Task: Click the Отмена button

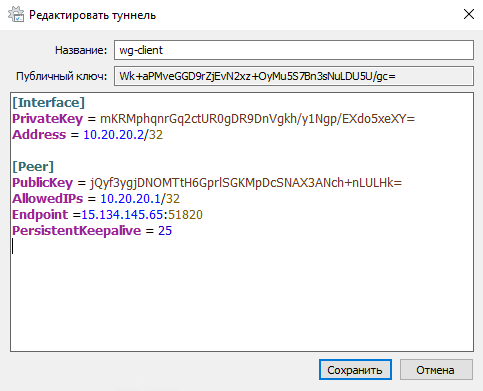Action: pos(436,370)
